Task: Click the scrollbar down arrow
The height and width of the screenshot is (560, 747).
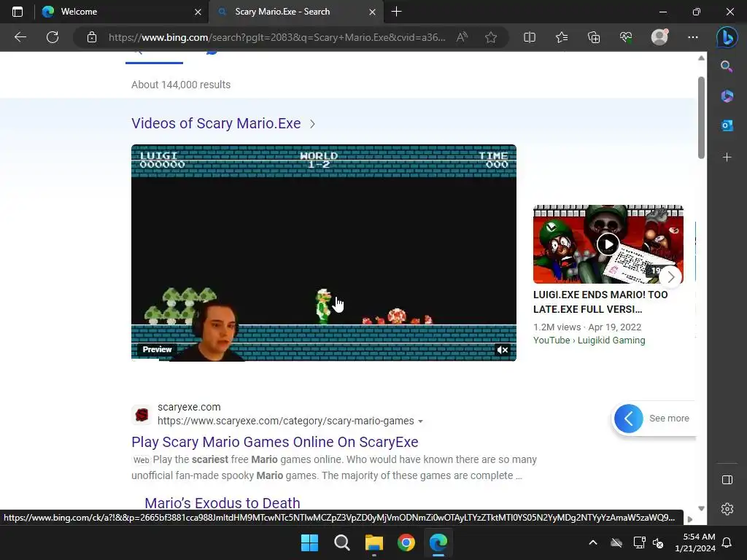Action: [x=701, y=508]
